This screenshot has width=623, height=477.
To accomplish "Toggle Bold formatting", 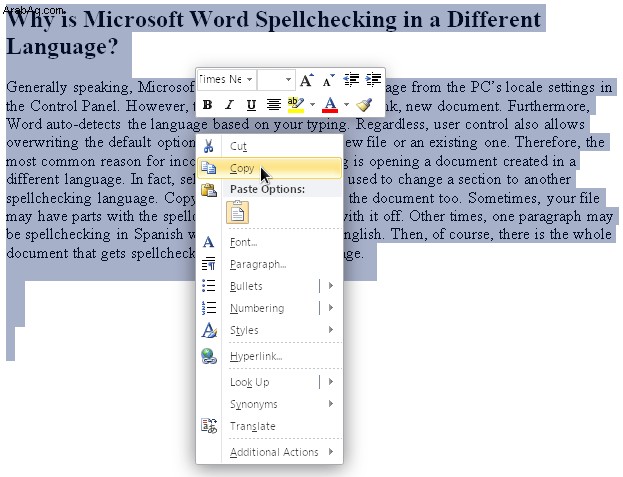I will [207, 105].
